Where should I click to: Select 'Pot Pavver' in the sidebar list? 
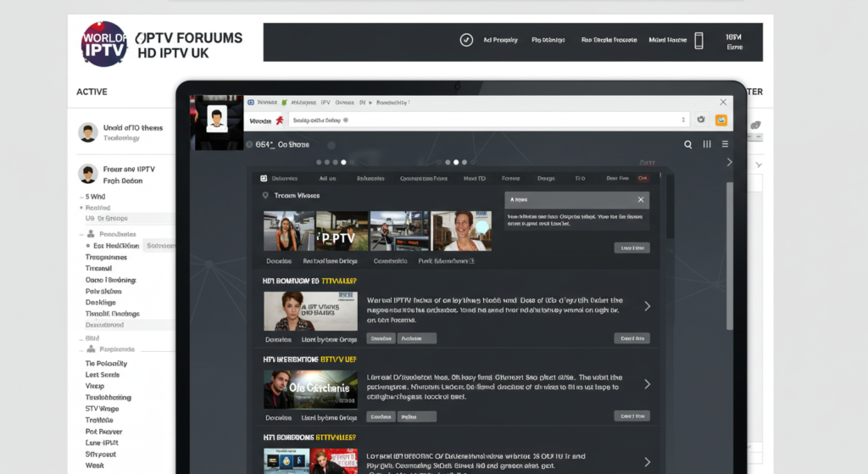(103, 432)
